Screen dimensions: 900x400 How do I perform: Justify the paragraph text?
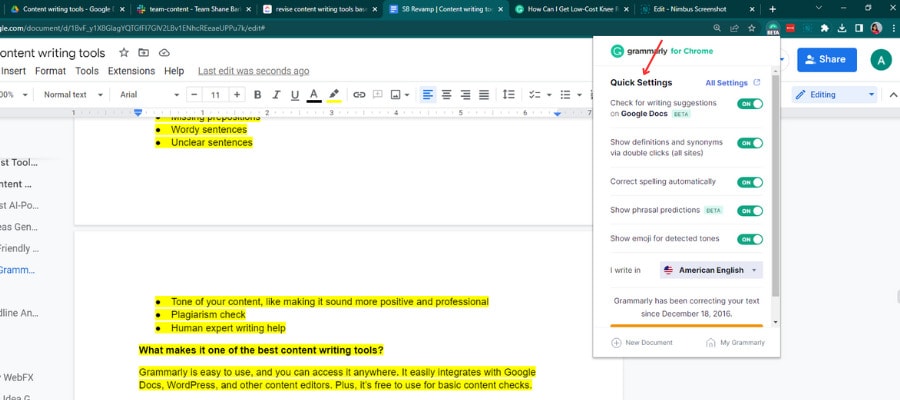coord(484,95)
